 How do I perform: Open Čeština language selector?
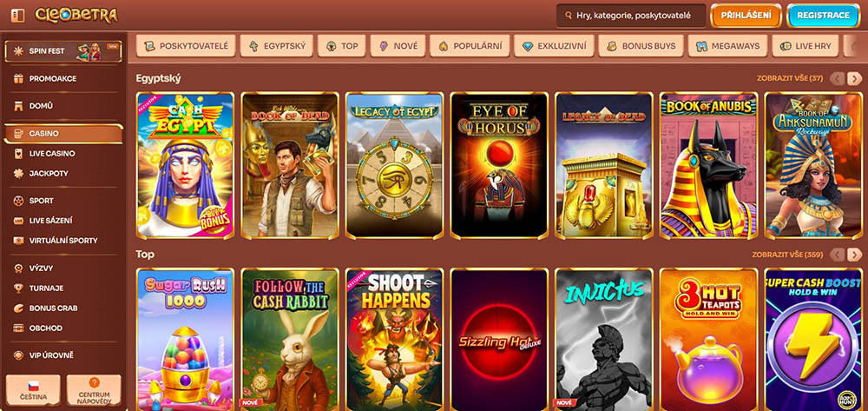[x=33, y=390]
